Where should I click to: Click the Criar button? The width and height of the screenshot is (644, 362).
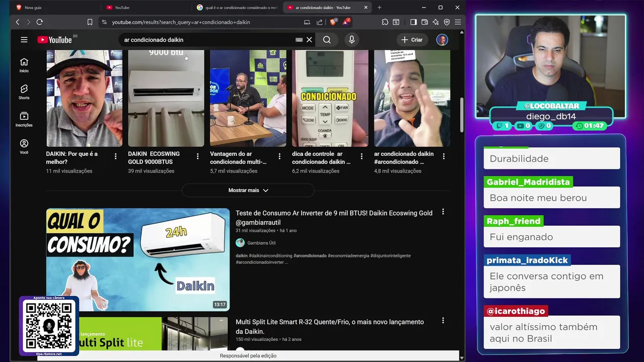(x=412, y=40)
